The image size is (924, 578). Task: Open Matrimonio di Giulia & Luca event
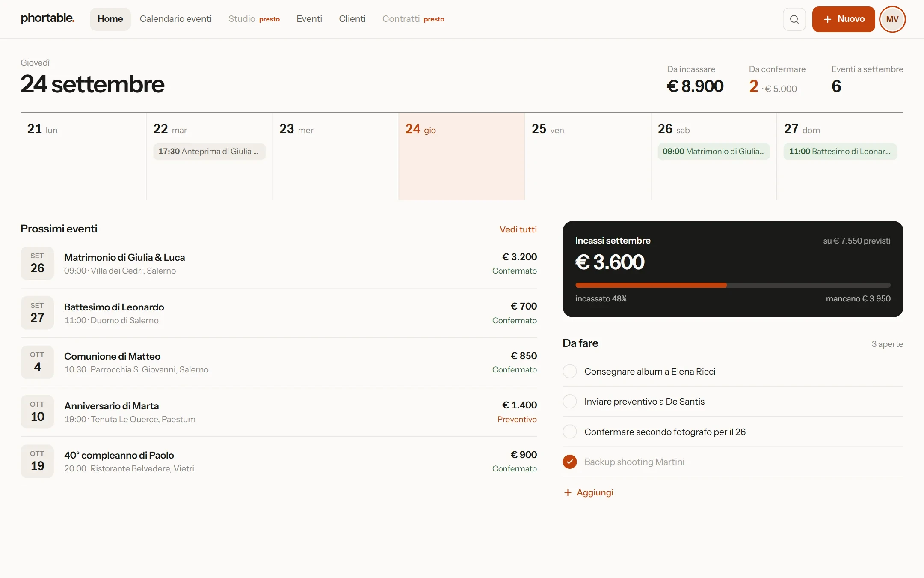(x=279, y=263)
